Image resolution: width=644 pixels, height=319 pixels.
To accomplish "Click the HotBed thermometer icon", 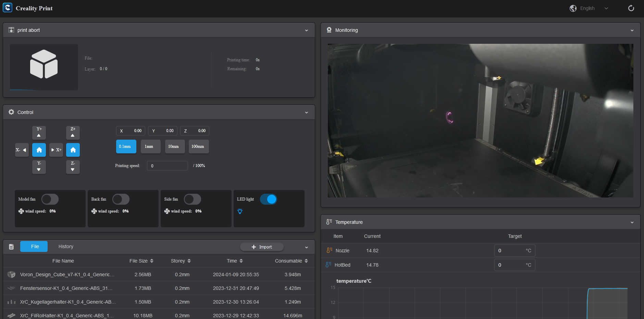I will (x=329, y=265).
